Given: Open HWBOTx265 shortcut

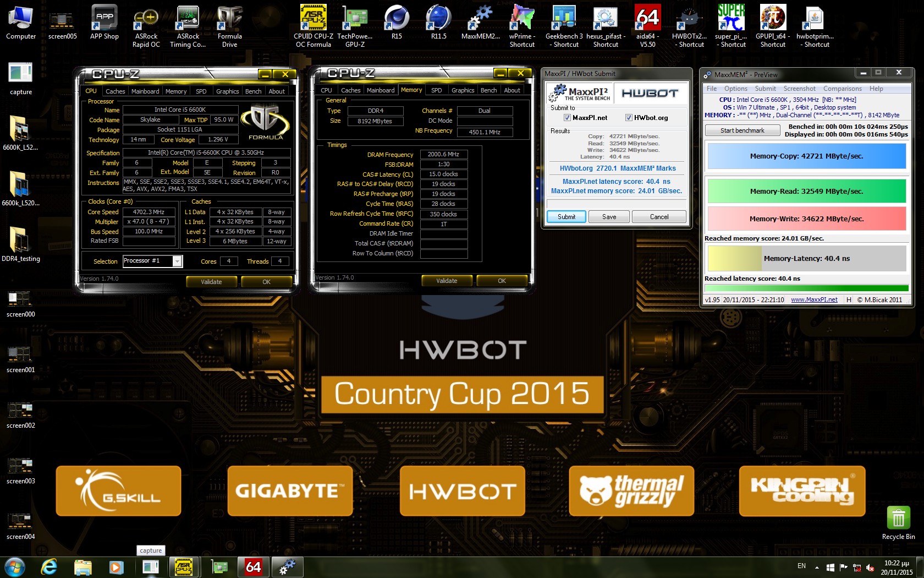Looking at the screenshot, I should click(x=689, y=26).
